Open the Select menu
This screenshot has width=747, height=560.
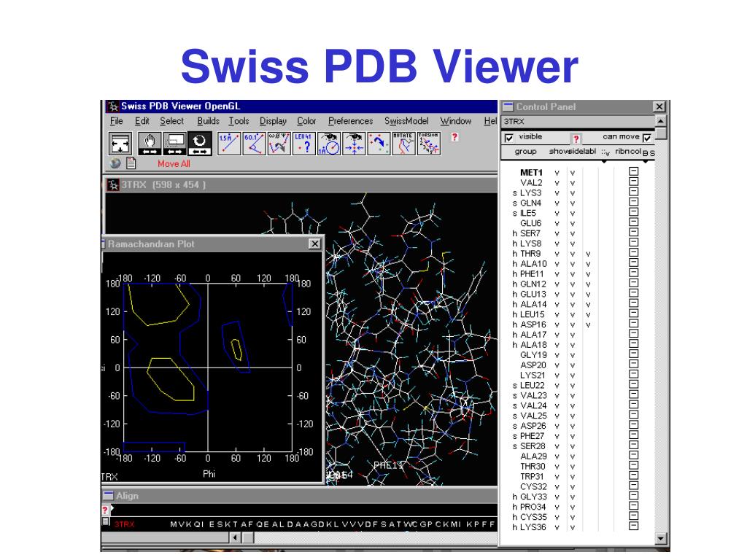tap(171, 121)
